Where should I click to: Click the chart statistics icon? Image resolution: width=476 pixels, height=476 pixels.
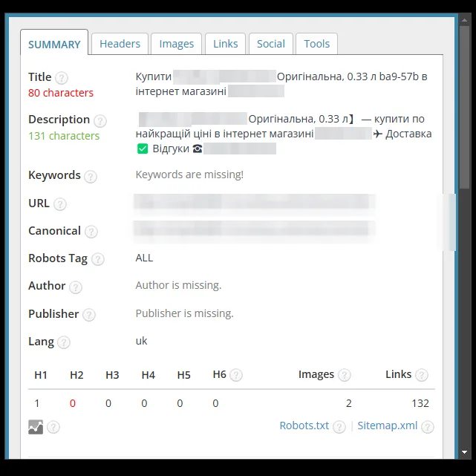pyautogui.click(x=36, y=427)
